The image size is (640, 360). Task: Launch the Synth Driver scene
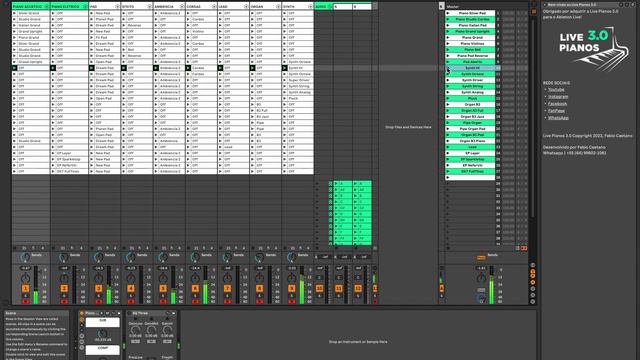[448, 80]
